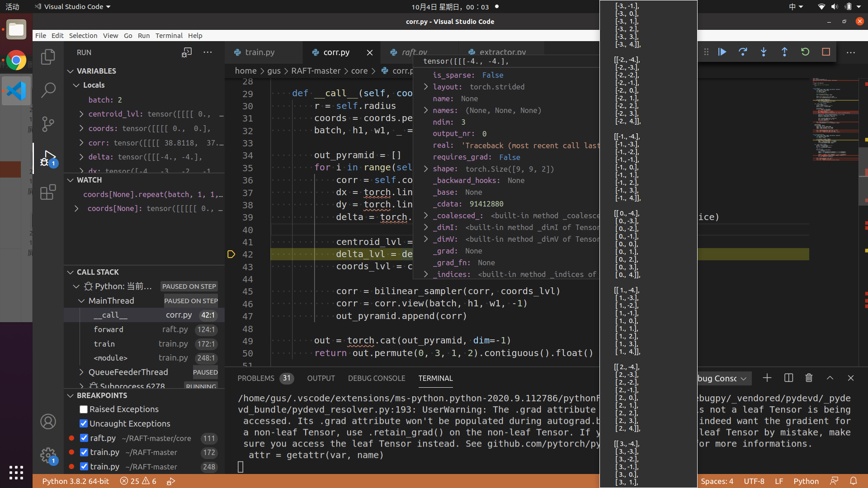Open Explorer in the activity bar
This screenshot has height=488, width=868.
(x=48, y=57)
